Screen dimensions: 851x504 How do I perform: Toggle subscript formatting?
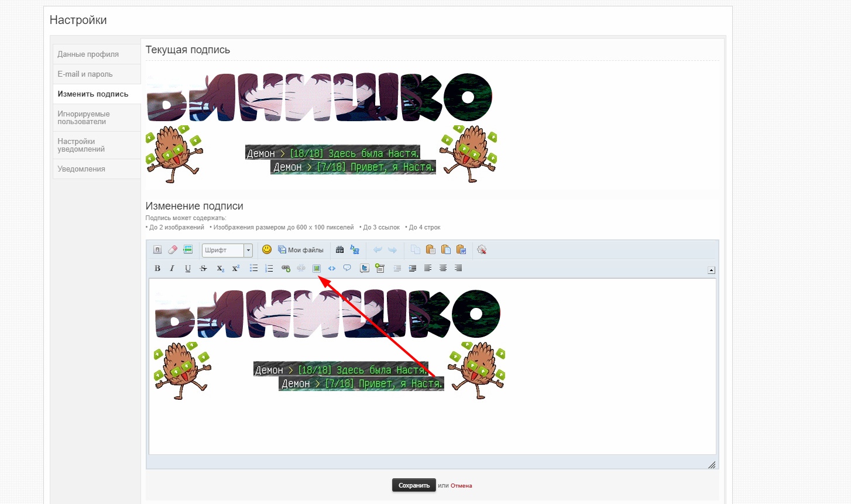[x=221, y=268]
